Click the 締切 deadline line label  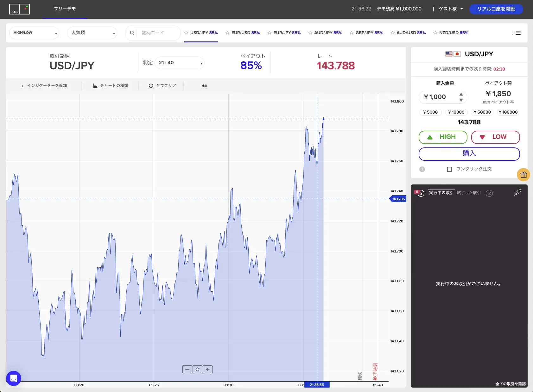tap(360, 376)
